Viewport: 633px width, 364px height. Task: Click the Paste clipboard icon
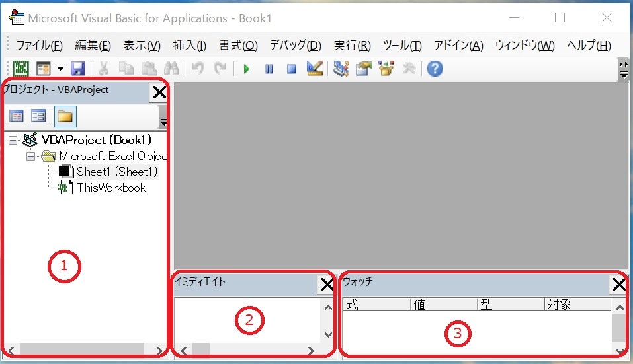(149, 69)
